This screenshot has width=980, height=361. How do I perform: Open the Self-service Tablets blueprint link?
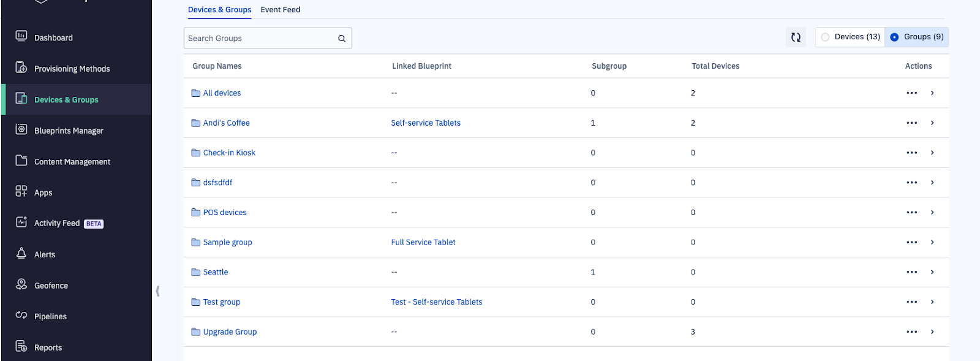[x=426, y=123]
